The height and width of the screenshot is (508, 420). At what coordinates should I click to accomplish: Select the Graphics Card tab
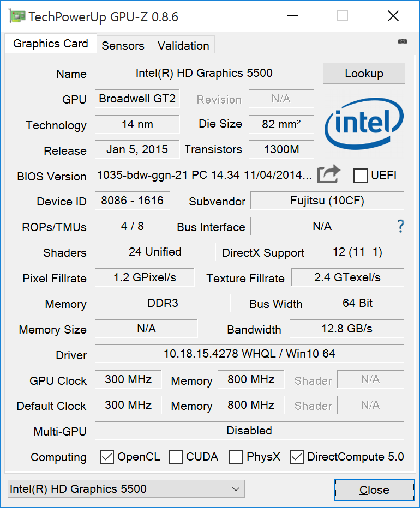[x=51, y=44]
